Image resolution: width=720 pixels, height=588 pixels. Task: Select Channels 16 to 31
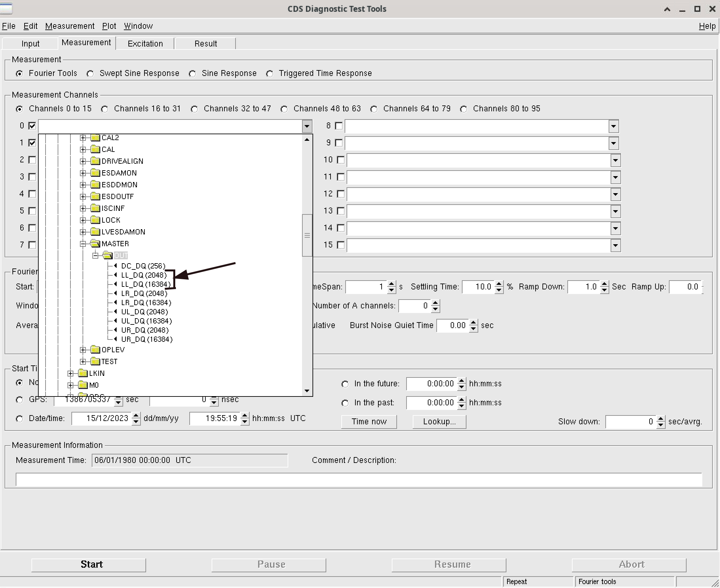(105, 109)
